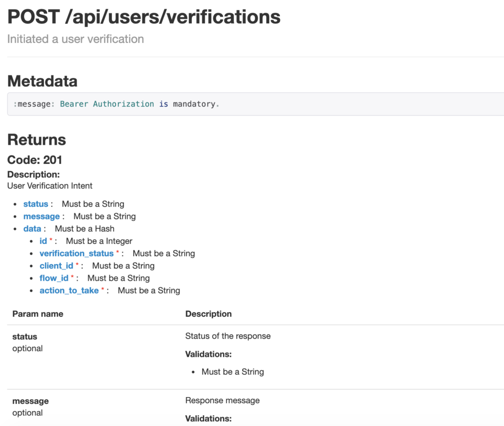Select the 'Metadata' section heading
This screenshot has width=504, height=426.
point(42,81)
